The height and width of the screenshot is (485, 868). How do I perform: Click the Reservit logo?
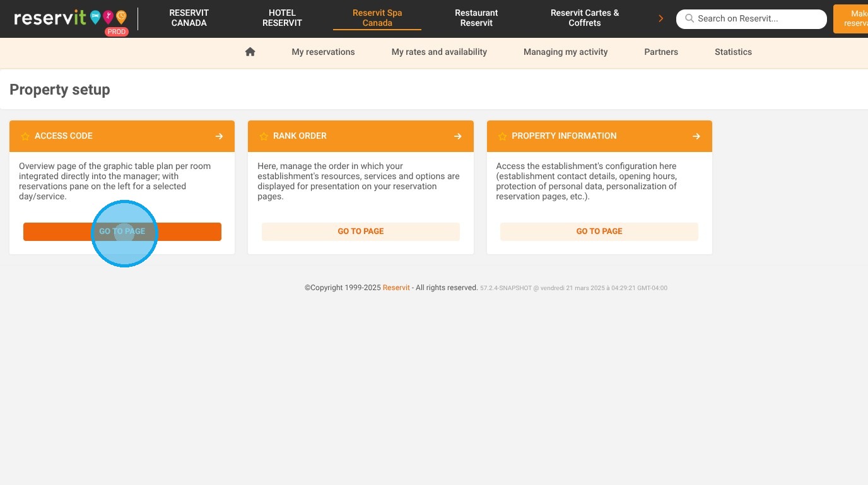pyautogui.click(x=71, y=18)
